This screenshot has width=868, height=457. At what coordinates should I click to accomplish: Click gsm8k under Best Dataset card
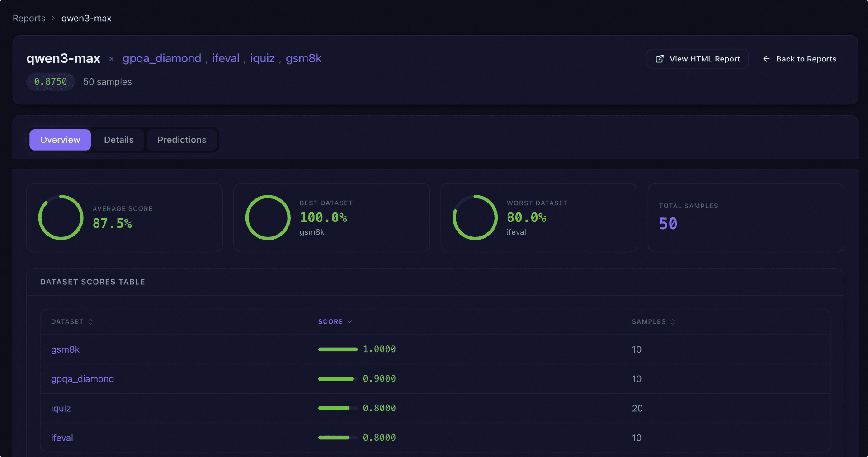pos(312,232)
